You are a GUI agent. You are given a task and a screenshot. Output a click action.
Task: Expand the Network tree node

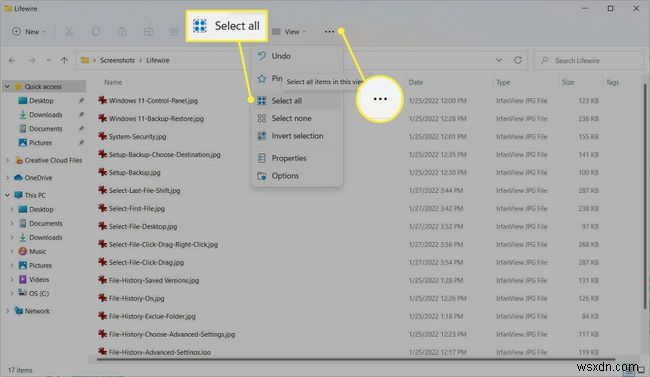coord(7,311)
